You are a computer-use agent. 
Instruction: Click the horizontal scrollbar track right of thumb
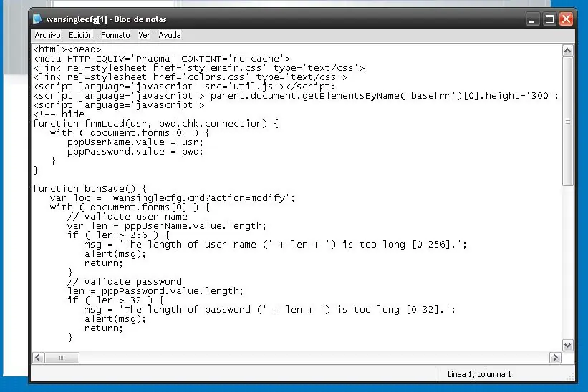click(x=314, y=358)
